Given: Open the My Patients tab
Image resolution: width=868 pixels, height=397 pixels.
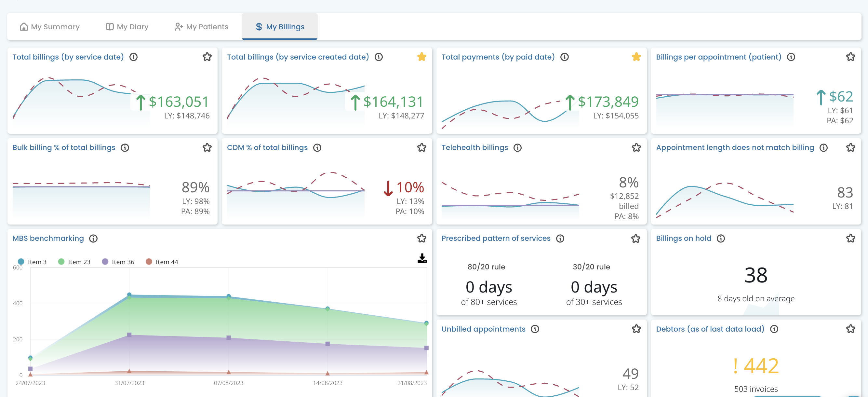Looking at the screenshot, I should 201,26.
